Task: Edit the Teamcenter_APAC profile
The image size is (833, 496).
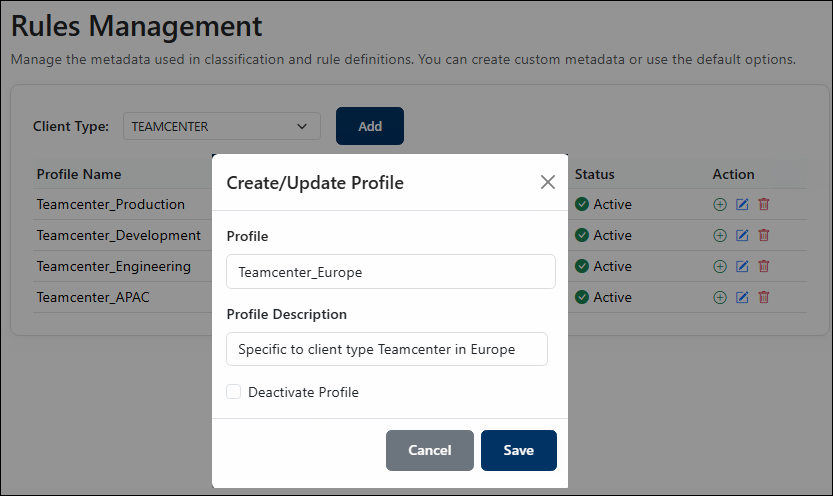Action: click(x=742, y=297)
